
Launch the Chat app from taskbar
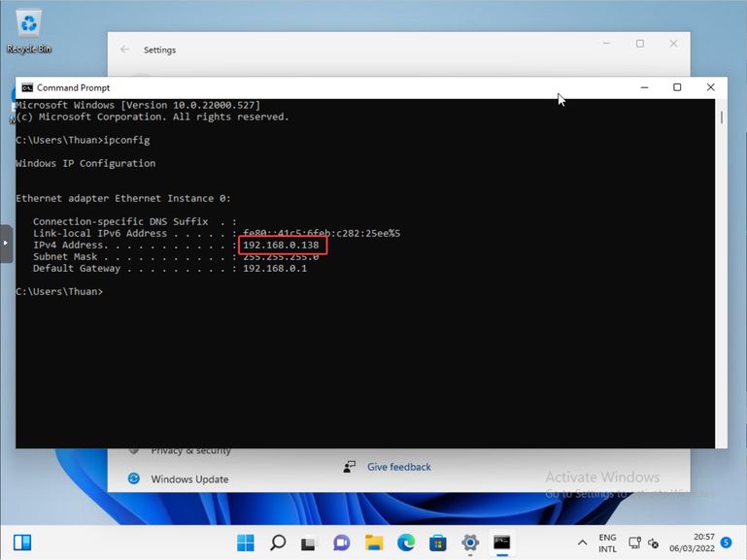342,543
